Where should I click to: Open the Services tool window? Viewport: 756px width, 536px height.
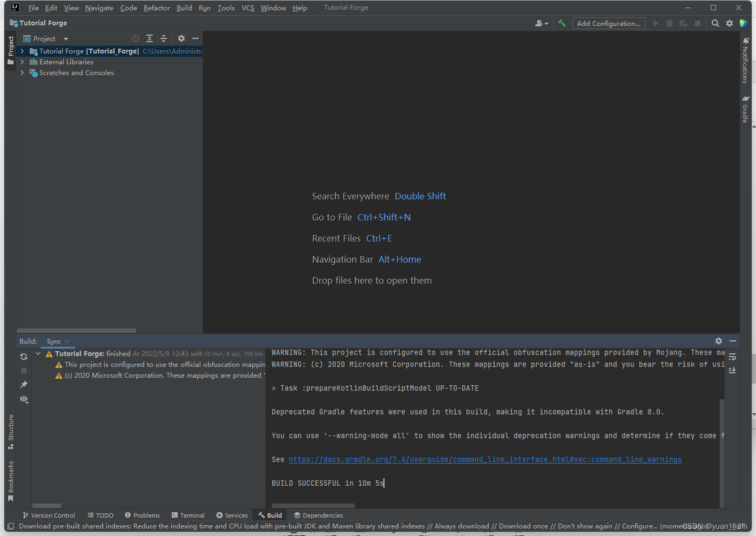(232, 515)
